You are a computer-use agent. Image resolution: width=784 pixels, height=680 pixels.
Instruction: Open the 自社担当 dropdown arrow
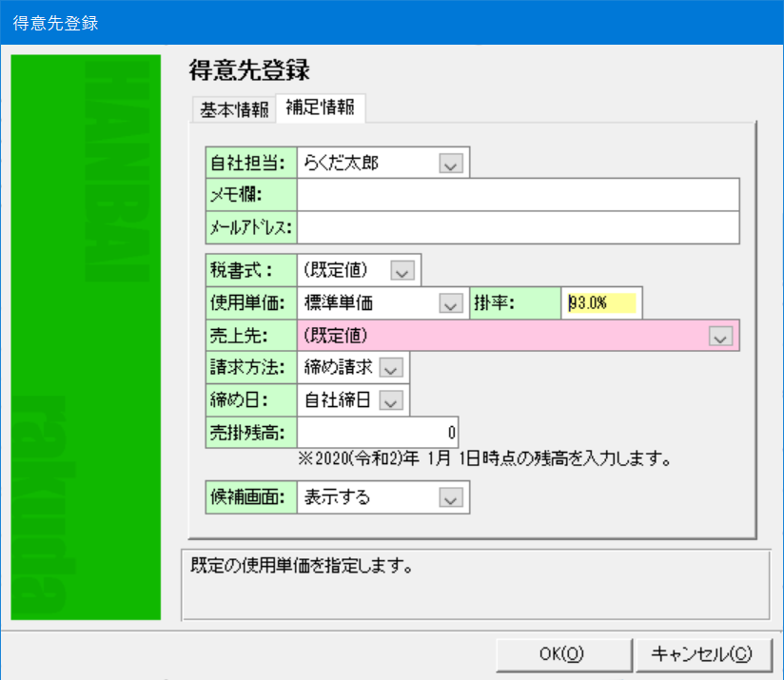[x=450, y=164]
